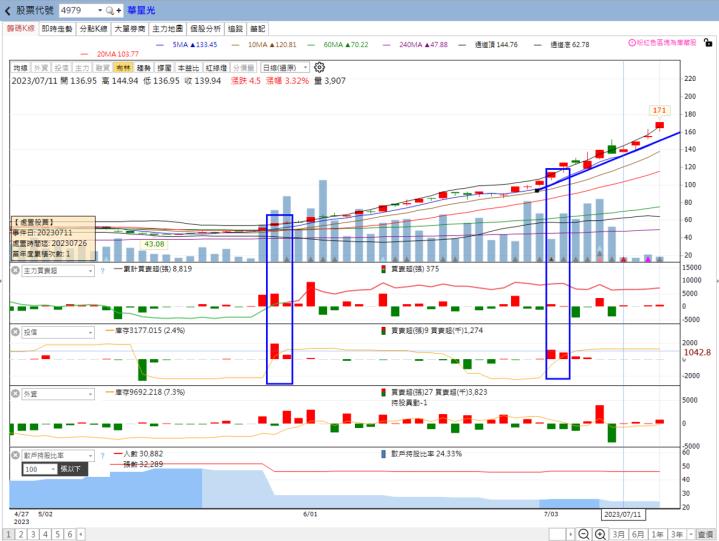719x541 pixels.
Task: Zoom out chart with minus magnifier
Action: (583, 534)
